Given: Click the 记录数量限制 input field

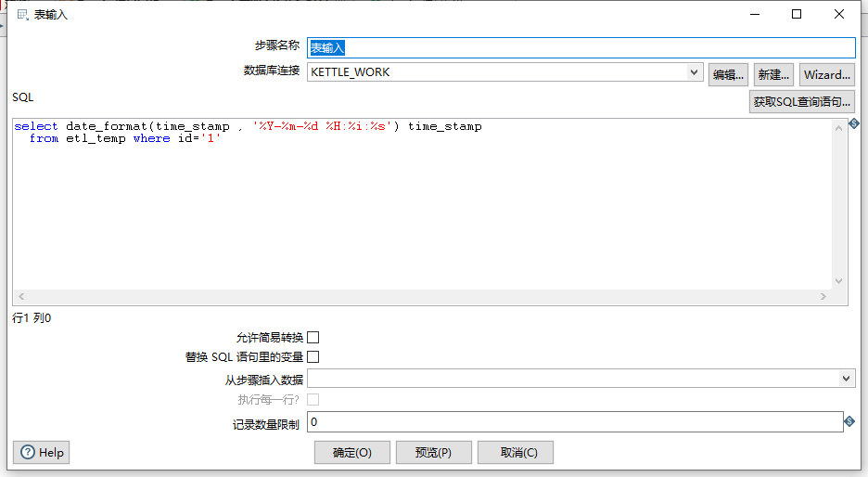Looking at the screenshot, I should (575, 422).
